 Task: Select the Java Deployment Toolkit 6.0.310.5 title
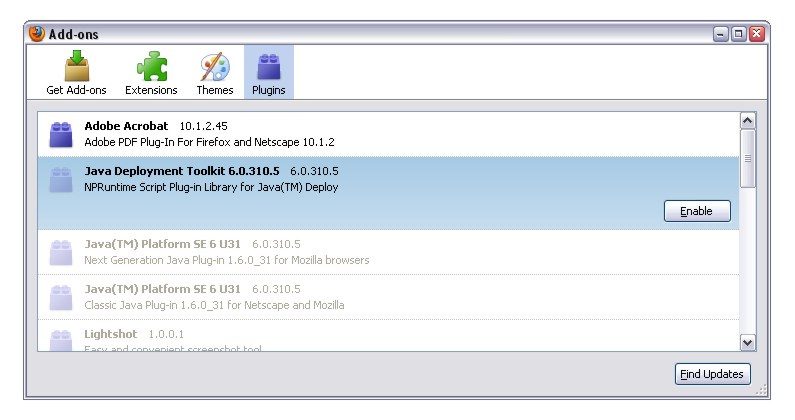pos(182,171)
